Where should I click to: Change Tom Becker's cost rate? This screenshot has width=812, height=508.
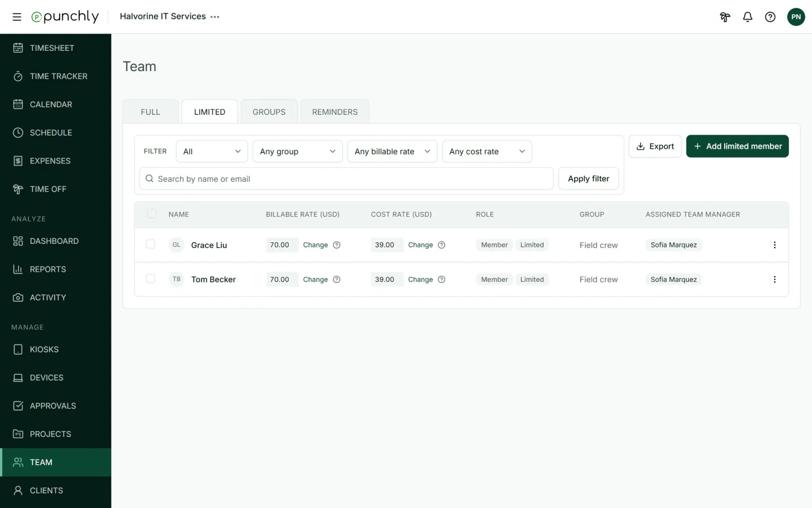pos(420,279)
